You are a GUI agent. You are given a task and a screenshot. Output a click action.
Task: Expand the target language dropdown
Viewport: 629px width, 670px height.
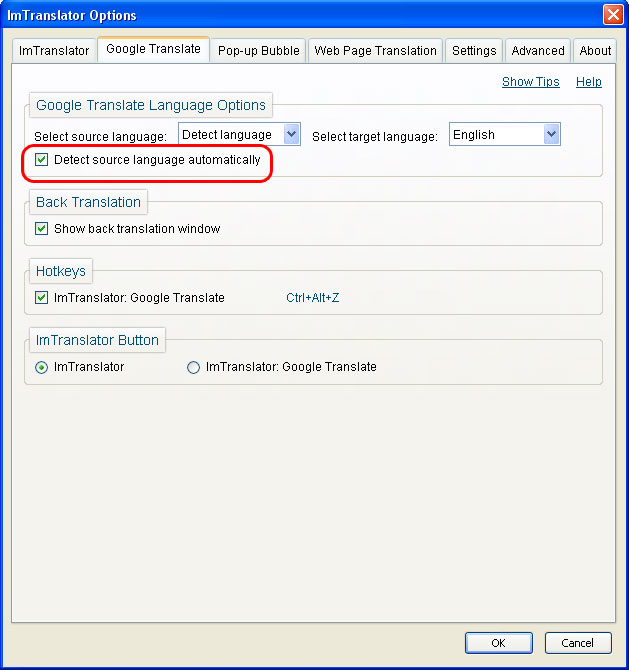(x=551, y=134)
